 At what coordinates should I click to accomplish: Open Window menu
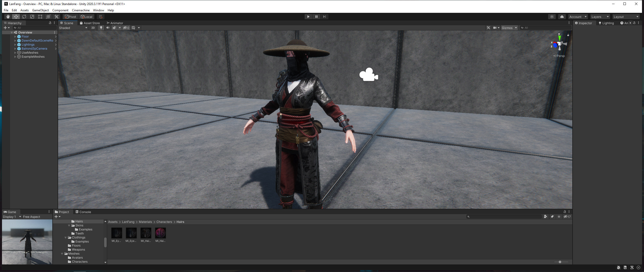pos(99,10)
